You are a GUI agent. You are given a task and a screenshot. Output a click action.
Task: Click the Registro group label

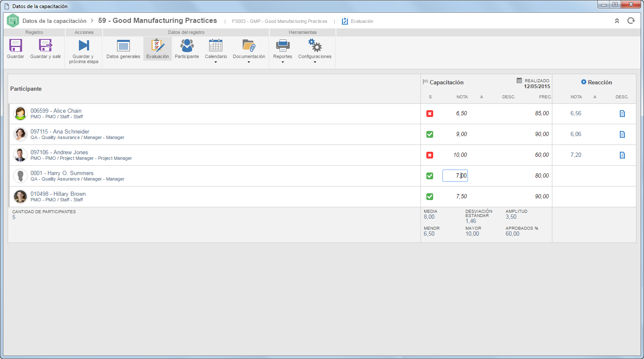click(x=34, y=32)
